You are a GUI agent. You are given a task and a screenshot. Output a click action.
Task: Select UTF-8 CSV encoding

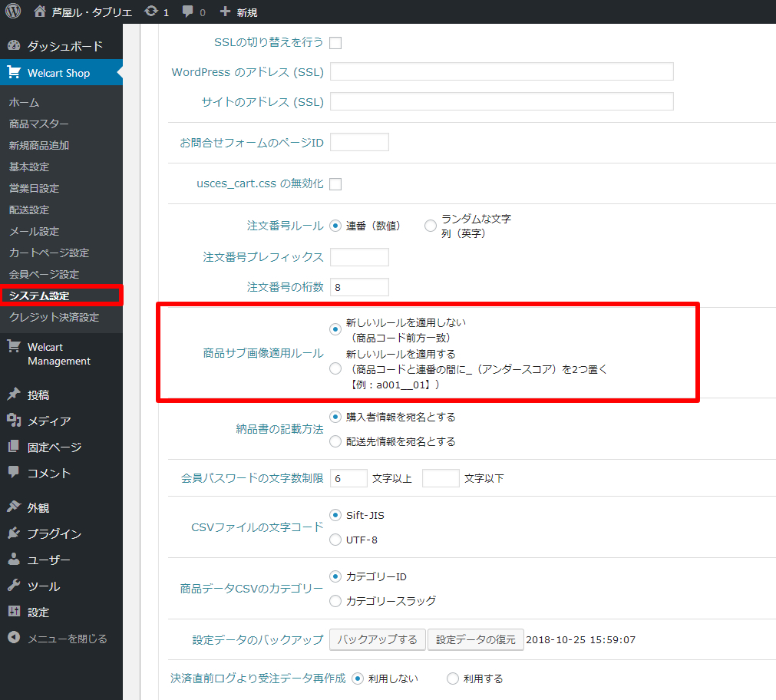335,539
